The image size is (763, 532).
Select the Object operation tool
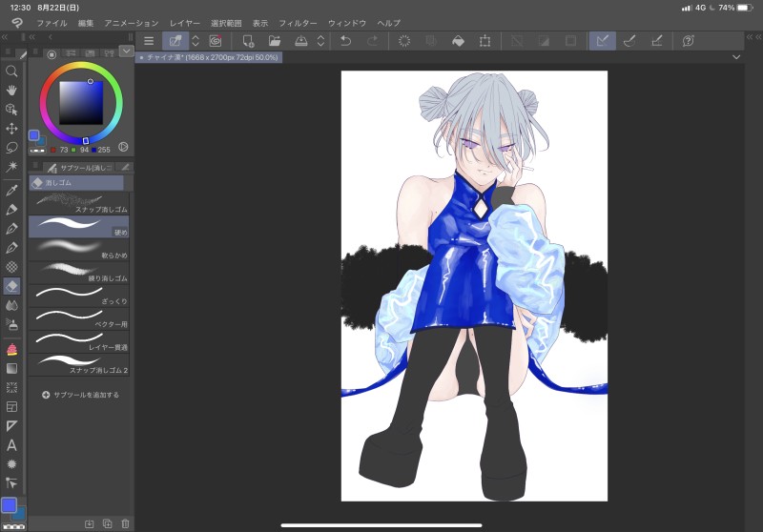pyautogui.click(x=11, y=109)
